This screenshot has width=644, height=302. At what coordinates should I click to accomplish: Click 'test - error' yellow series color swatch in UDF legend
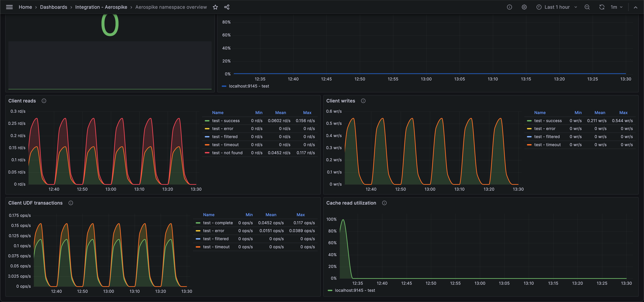[x=198, y=231]
